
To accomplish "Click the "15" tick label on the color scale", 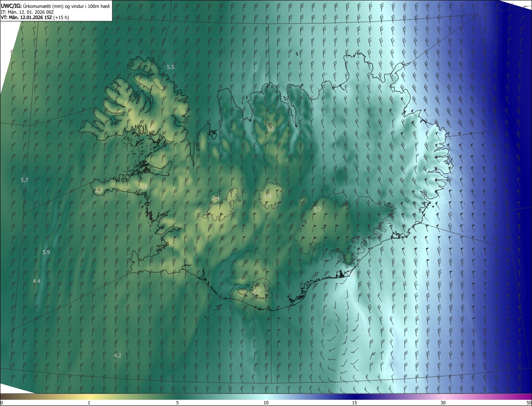I will pyautogui.click(x=355, y=403).
